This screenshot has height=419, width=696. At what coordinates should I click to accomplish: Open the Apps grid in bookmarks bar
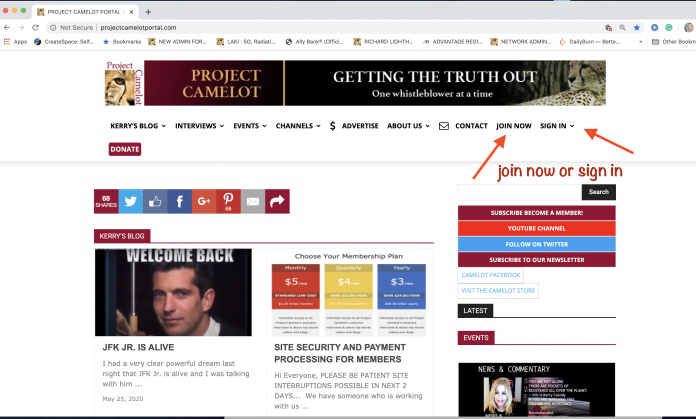click(x=15, y=42)
